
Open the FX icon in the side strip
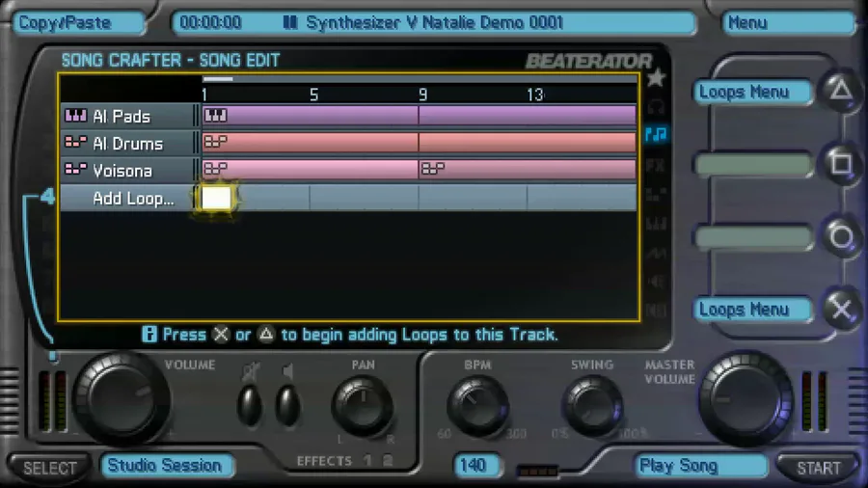[x=656, y=165]
